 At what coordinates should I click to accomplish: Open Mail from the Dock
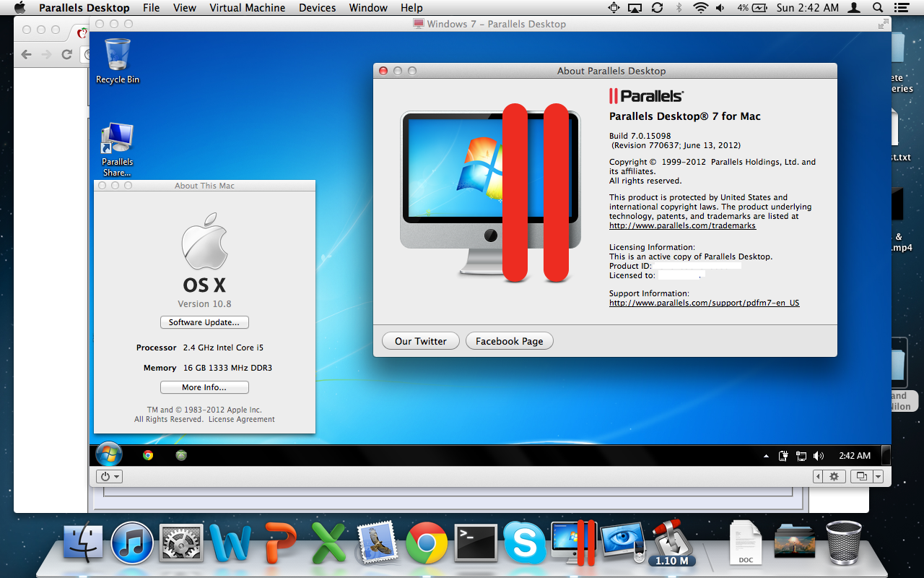377,543
